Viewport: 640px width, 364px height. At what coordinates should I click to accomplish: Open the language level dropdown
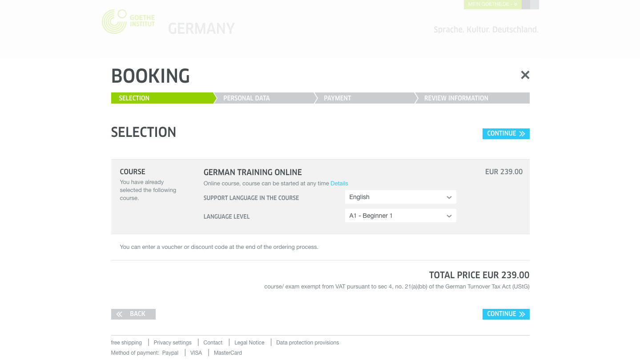click(400, 216)
